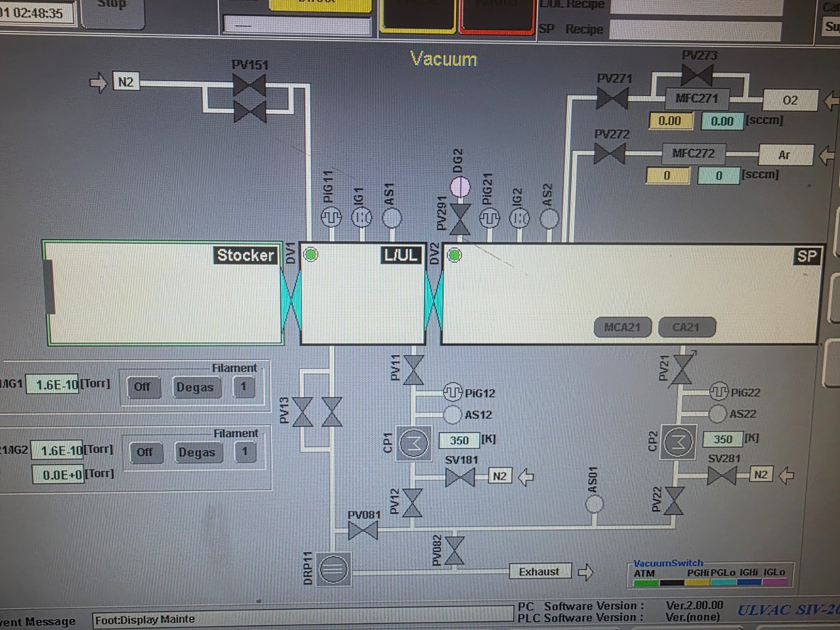Click the PiG21 gauge symbol

click(489, 217)
